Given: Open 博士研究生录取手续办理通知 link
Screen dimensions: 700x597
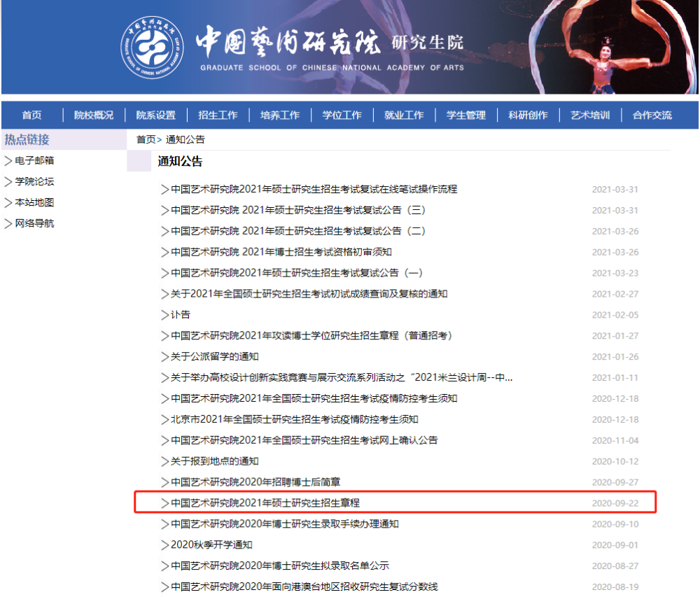Looking at the screenshot, I should pyautogui.click(x=285, y=524).
